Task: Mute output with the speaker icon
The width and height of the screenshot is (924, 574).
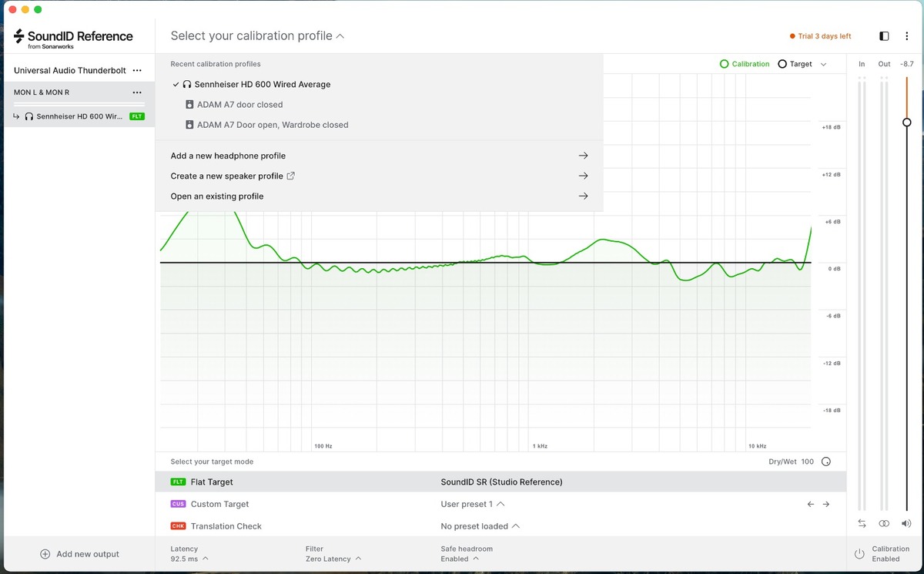Action: (x=906, y=523)
